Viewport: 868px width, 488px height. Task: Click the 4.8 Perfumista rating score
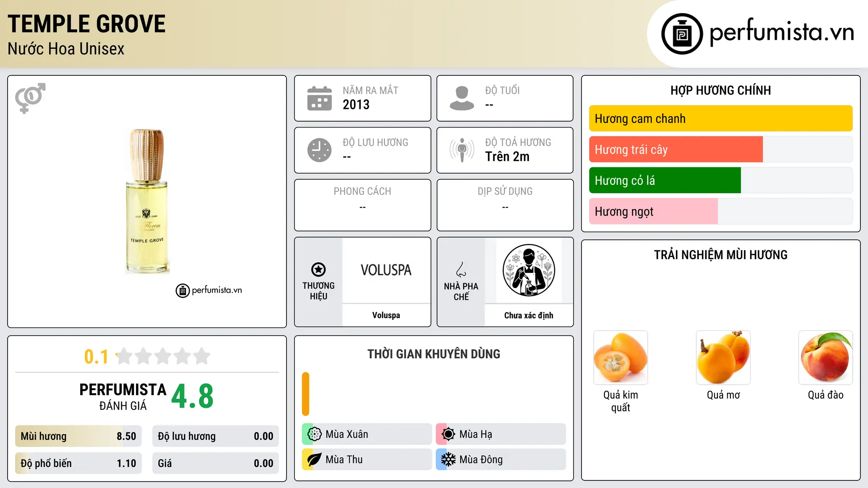(192, 396)
